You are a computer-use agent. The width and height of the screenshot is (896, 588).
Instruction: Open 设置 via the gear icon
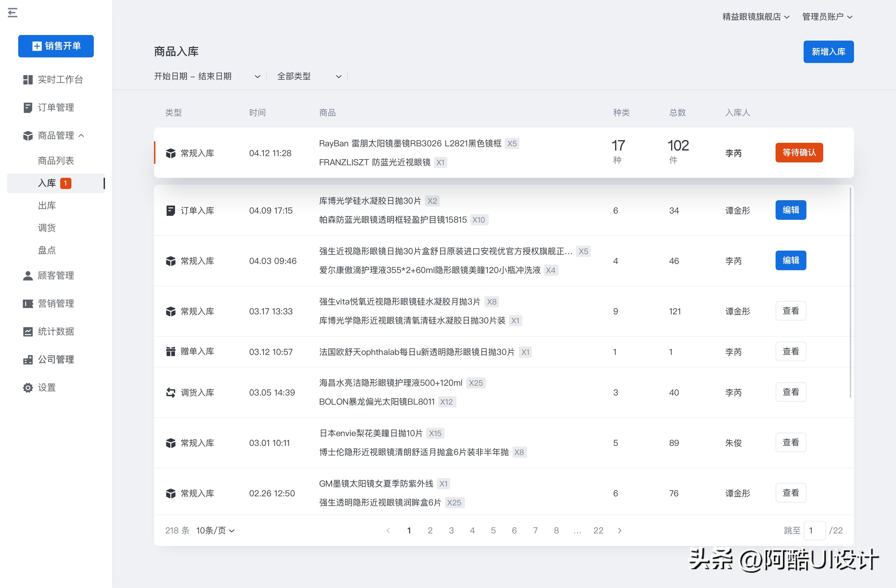click(x=28, y=387)
